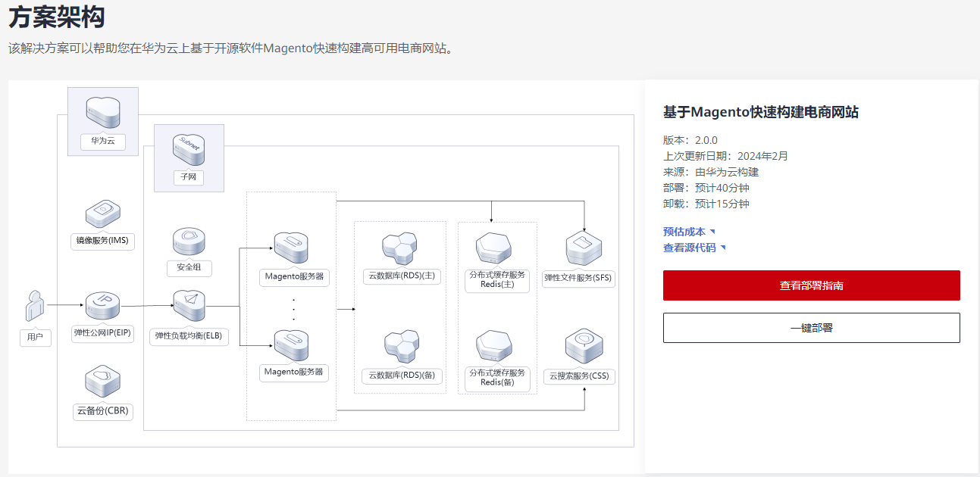This screenshot has width=980, height=477.
Task: Click the 云数据库(RDS)(备) label
Action: [402, 376]
